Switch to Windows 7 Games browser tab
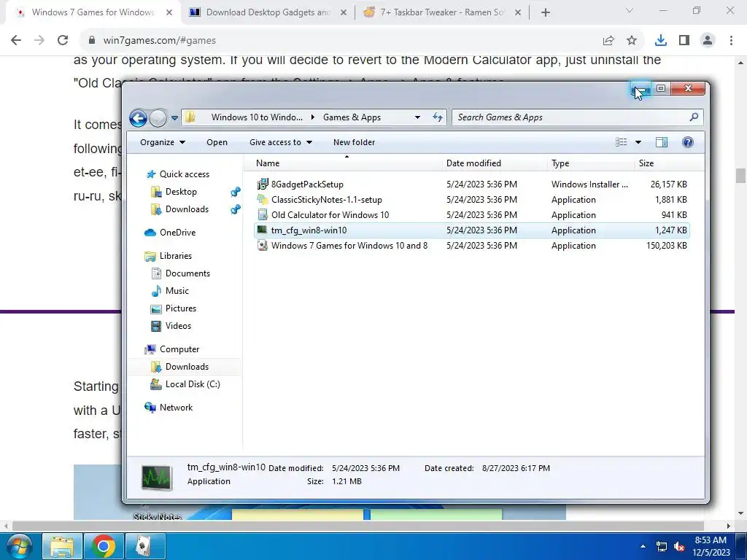 [93, 12]
